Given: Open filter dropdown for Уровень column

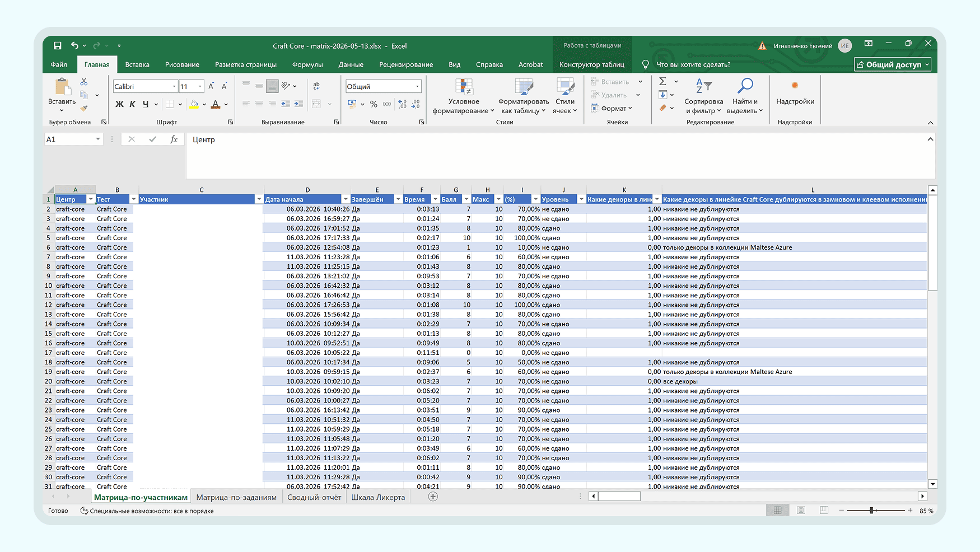Looking at the screenshot, I should [x=581, y=199].
